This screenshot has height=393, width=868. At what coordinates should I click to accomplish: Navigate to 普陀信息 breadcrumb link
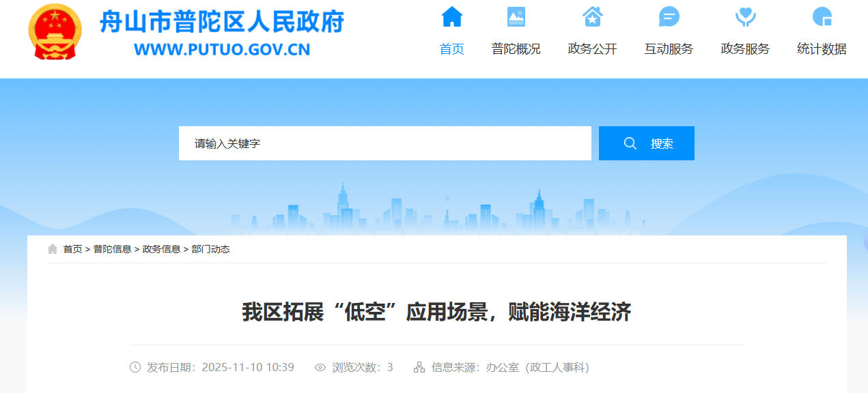click(111, 249)
